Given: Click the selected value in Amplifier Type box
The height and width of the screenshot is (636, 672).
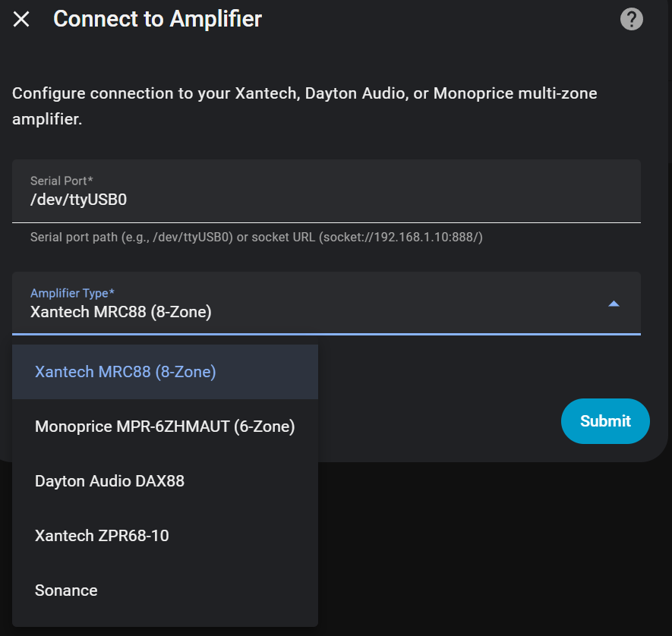Looking at the screenshot, I should click(x=121, y=311).
